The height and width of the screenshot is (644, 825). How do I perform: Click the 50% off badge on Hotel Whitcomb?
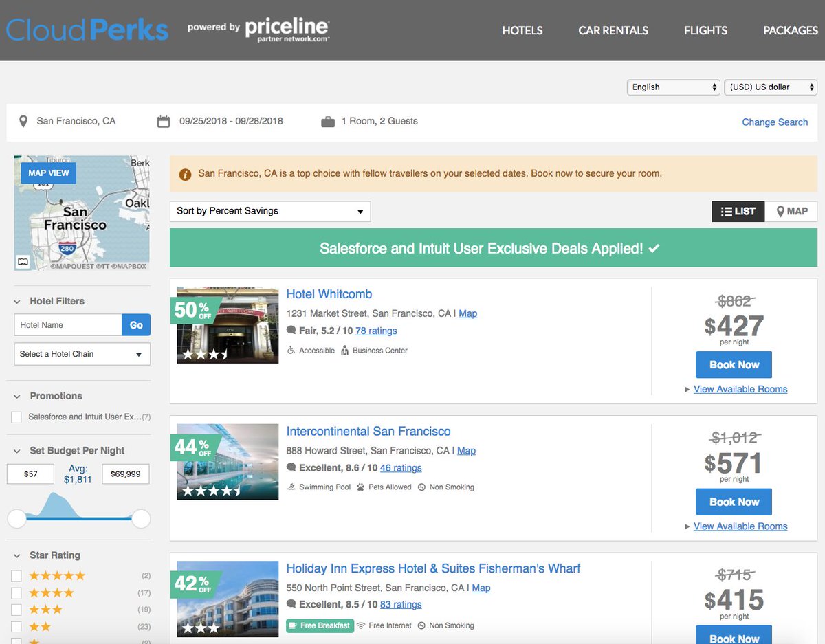(196, 311)
